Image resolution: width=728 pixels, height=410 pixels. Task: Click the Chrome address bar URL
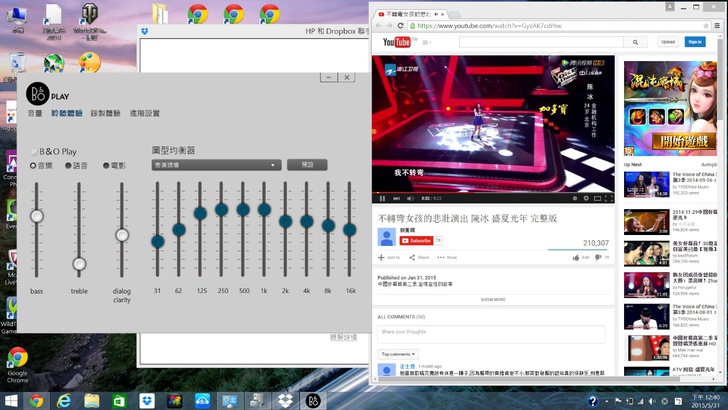[x=489, y=26]
